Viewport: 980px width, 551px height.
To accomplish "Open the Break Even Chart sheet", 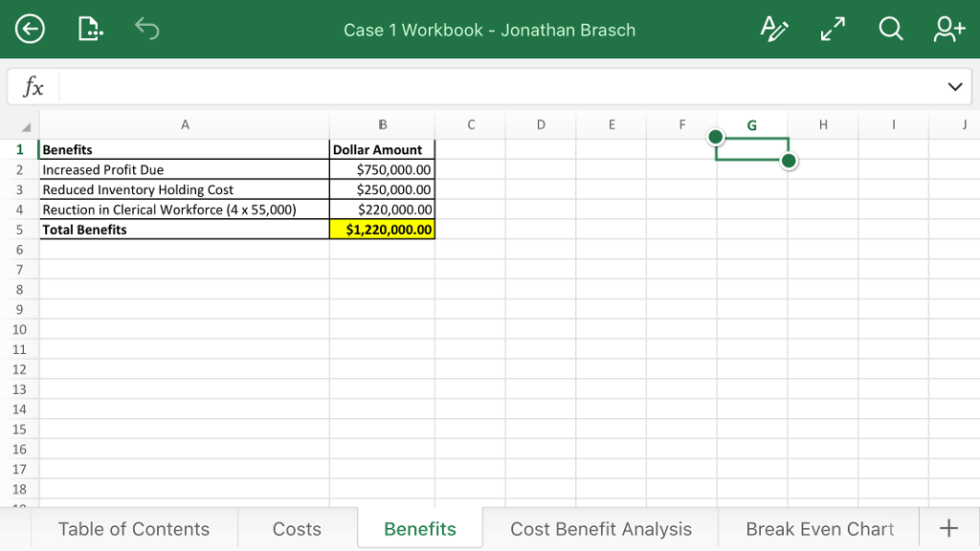I will click(x=818, y=528).
